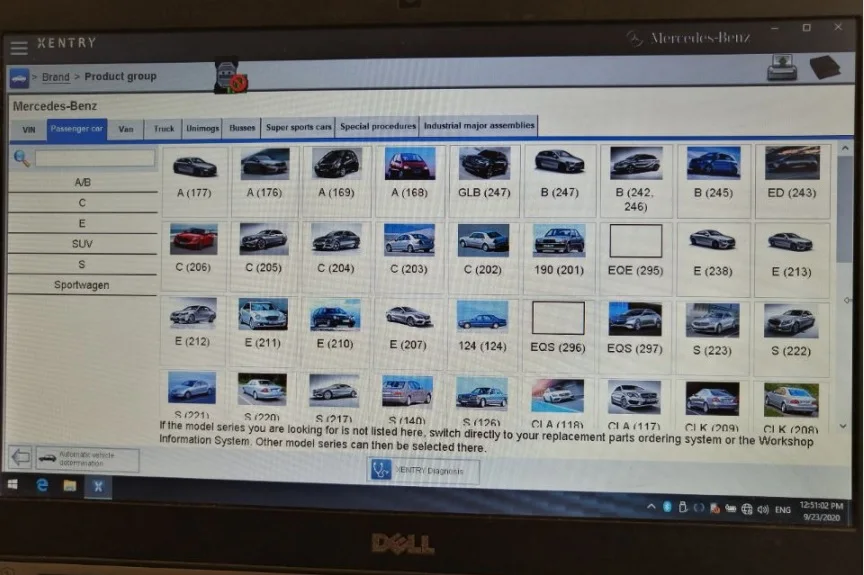Click the magnifying glass search icon

21,159
